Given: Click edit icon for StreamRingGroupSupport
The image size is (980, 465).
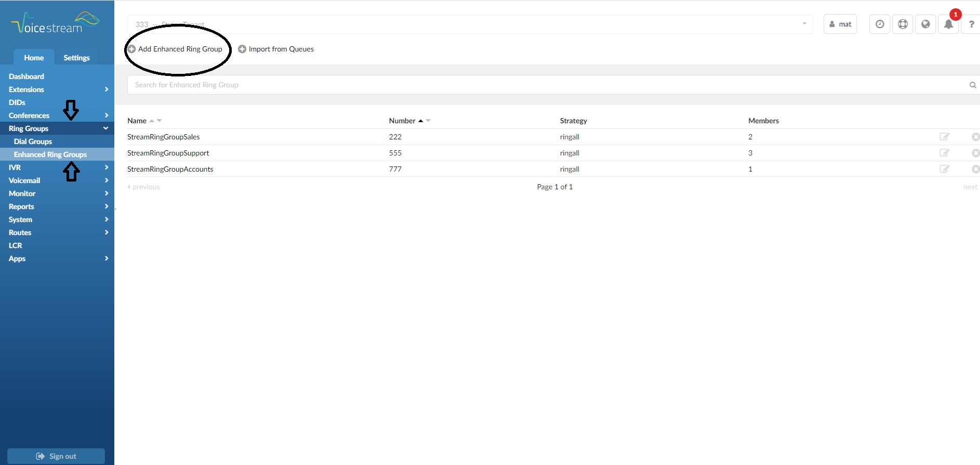Looking at the screenshot, I should click(x=944, y=153).
